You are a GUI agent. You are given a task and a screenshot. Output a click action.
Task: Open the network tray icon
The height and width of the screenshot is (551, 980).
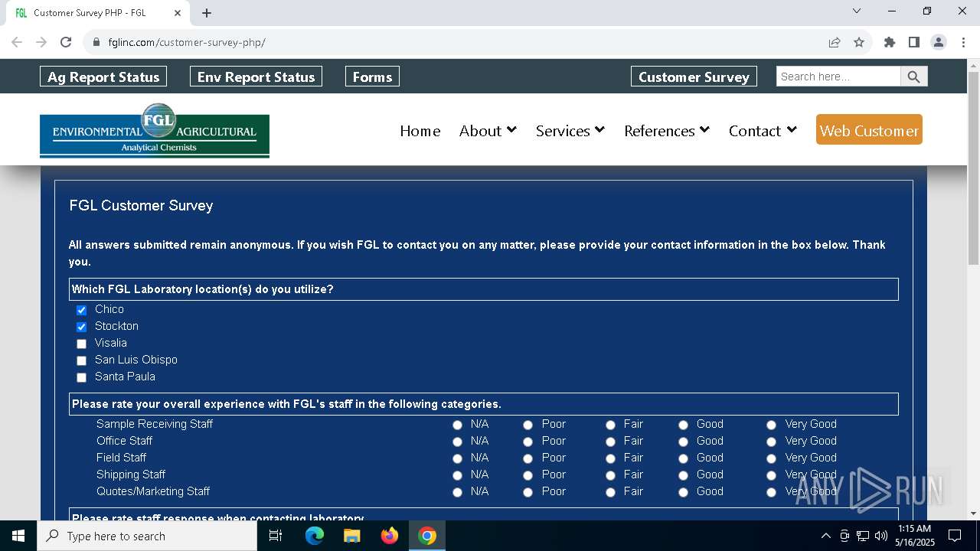click(863, 536)
